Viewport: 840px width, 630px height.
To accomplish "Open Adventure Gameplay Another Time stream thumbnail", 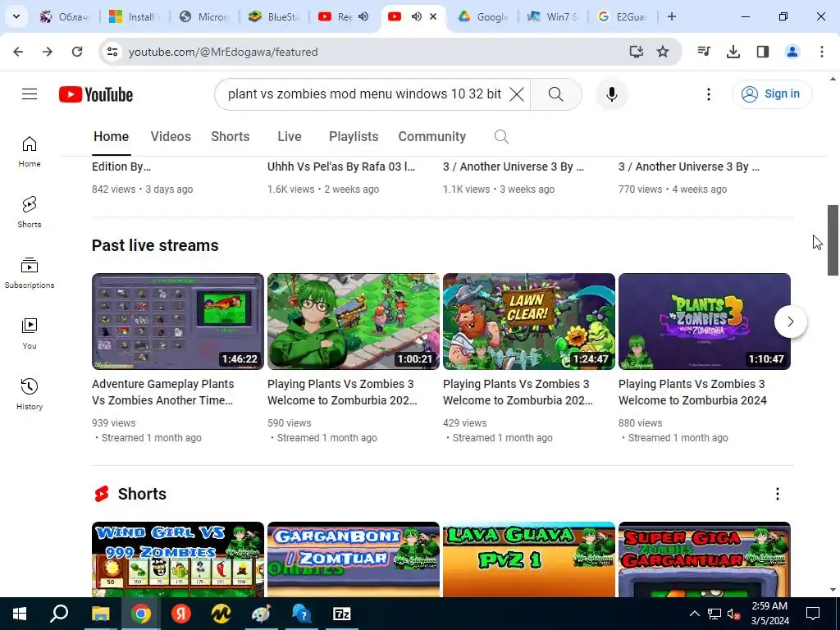I will pyautogui.click(x=178, y=322).
